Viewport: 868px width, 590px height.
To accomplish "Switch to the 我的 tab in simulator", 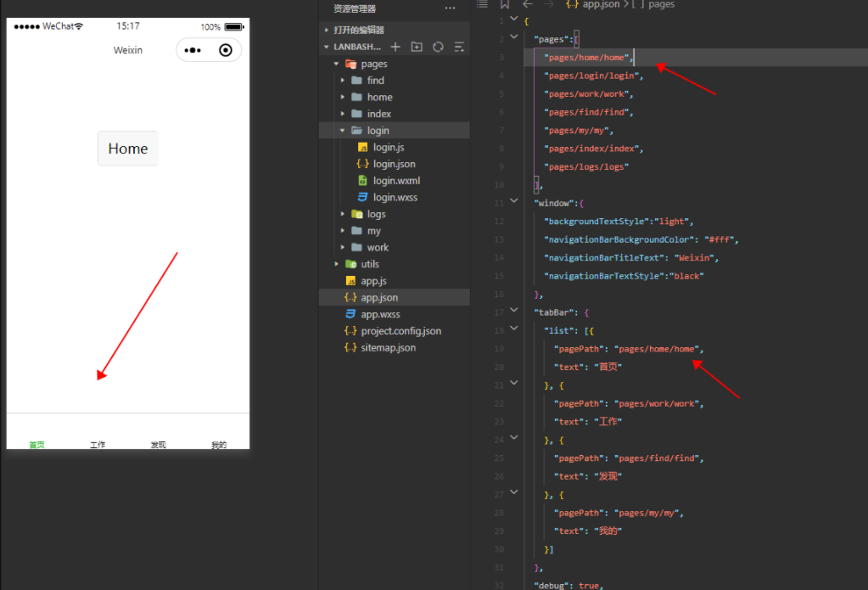I will point(219,444).
